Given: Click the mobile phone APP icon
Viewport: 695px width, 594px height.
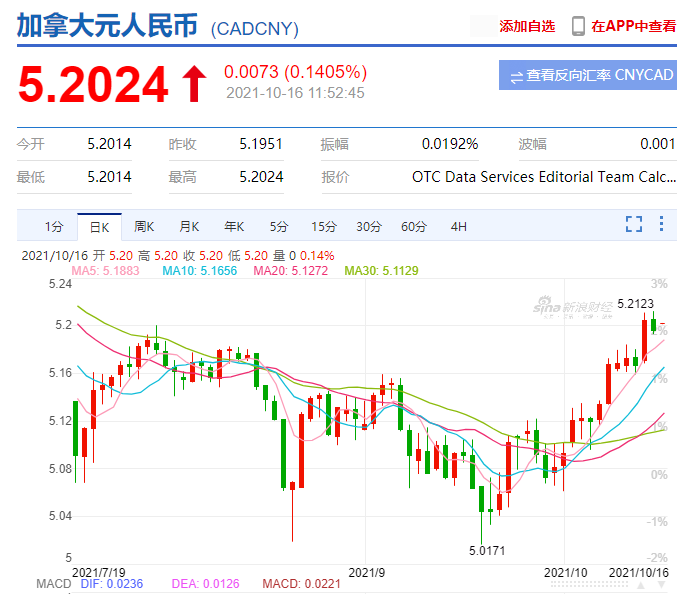Looking at the screenshot, I should click(578, 26).
